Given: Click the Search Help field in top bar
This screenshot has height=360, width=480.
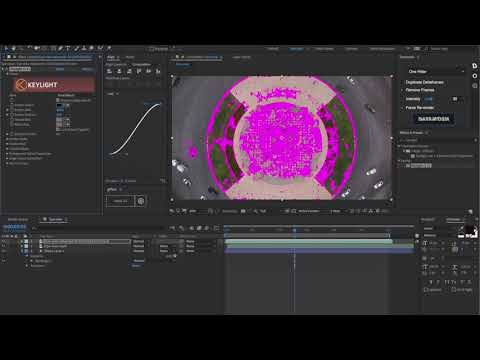Looking at the screenshot, I should [439, 49].
